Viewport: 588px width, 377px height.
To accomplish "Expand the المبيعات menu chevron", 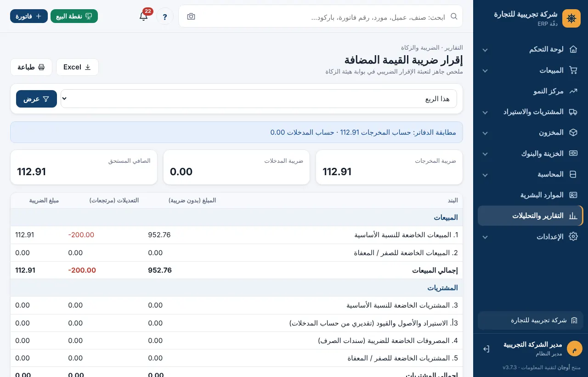I will coord(485,71).
